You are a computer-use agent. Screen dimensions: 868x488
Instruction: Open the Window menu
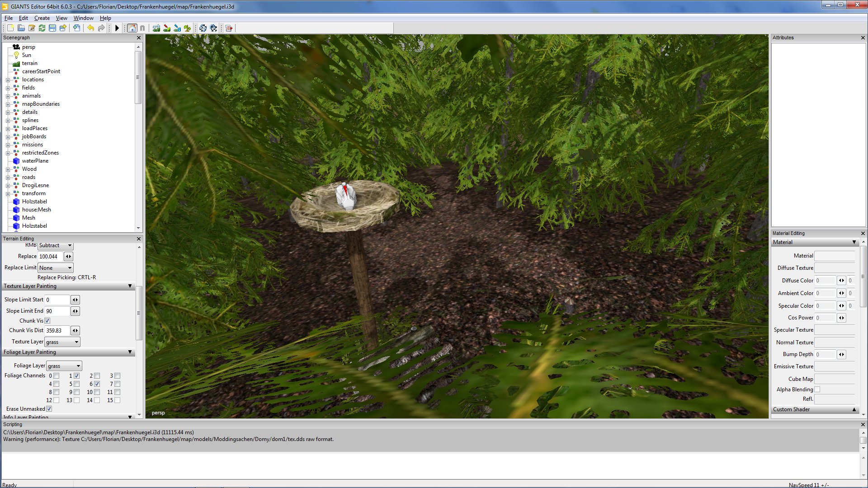(83, 18)
